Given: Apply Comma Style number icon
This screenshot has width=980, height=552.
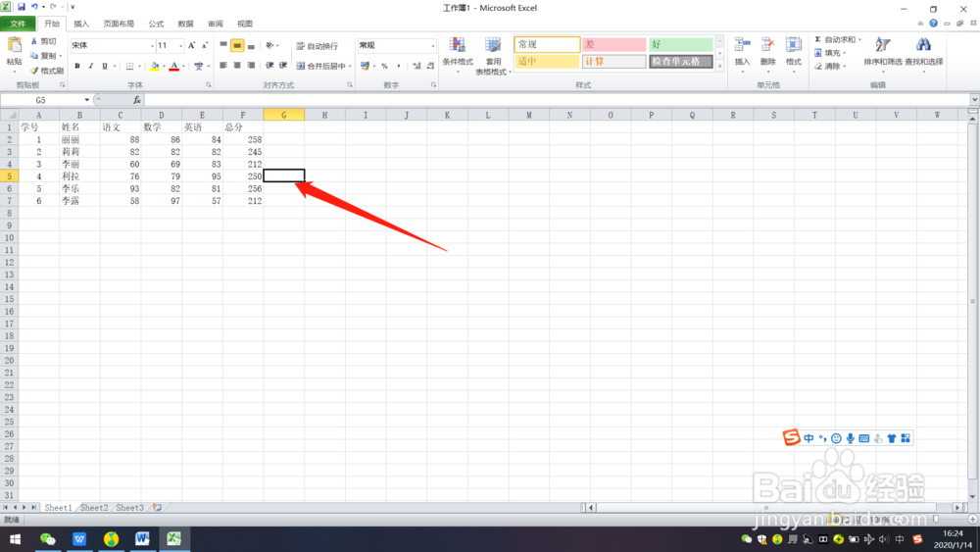Looking at the screenshot, I should [x=399, y=66].
